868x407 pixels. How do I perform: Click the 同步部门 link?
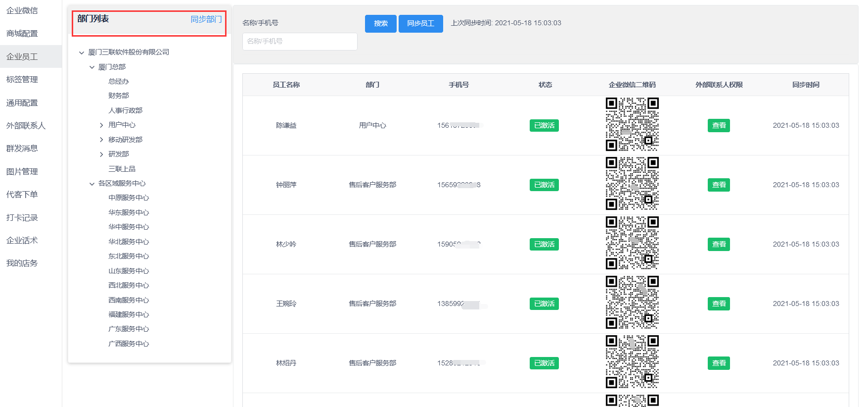coord(206,19)
